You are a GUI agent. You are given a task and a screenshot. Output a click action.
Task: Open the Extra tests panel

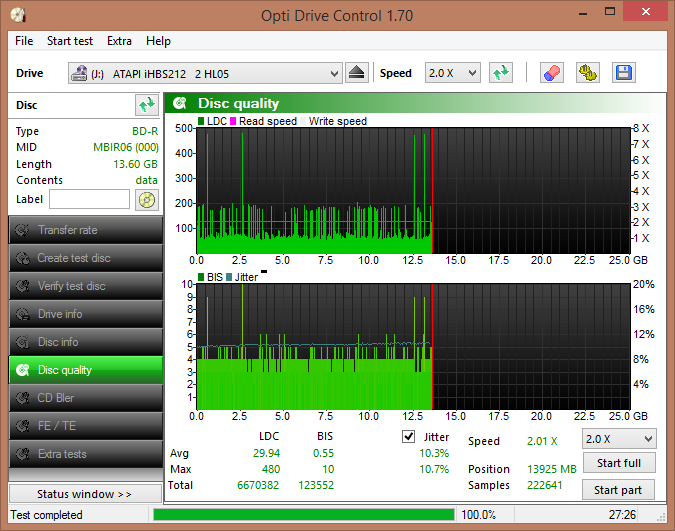tap(86, 454)
